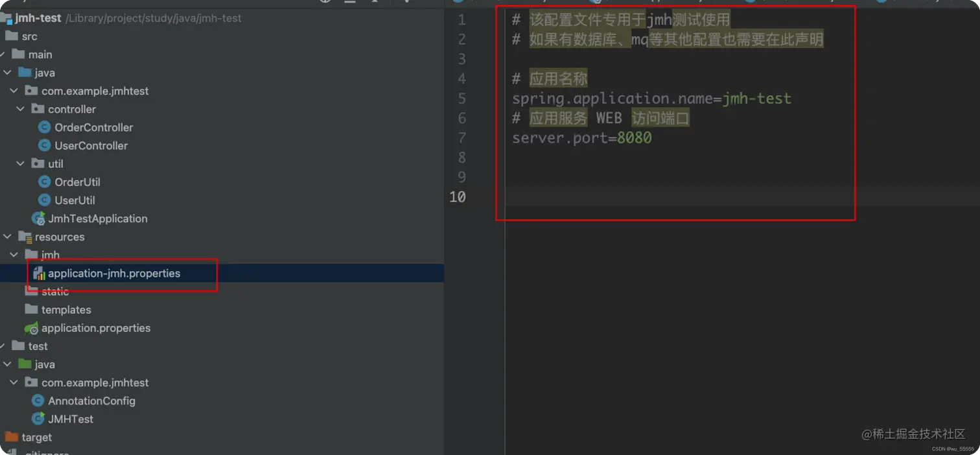Screen dimensions: 980x455
Task: Collapse the resources folder
Action: (x=7, y=237)
